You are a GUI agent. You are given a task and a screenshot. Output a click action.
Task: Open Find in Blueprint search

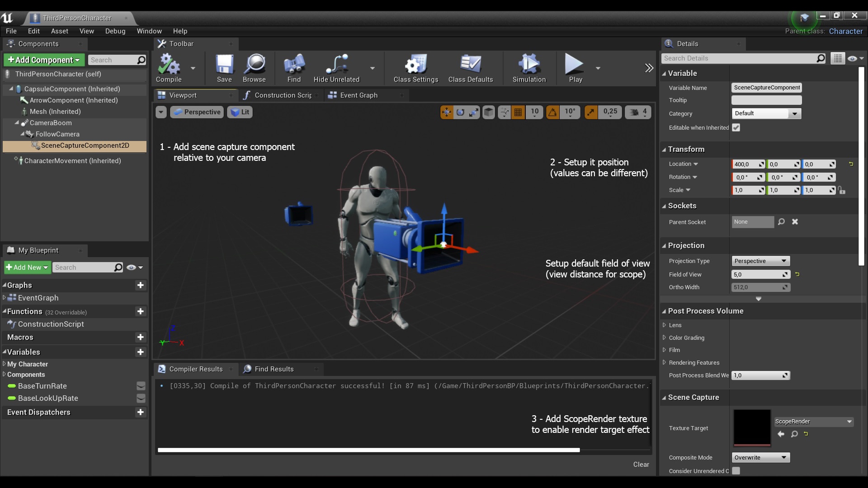pyautogui.click(x=293, y=68)
